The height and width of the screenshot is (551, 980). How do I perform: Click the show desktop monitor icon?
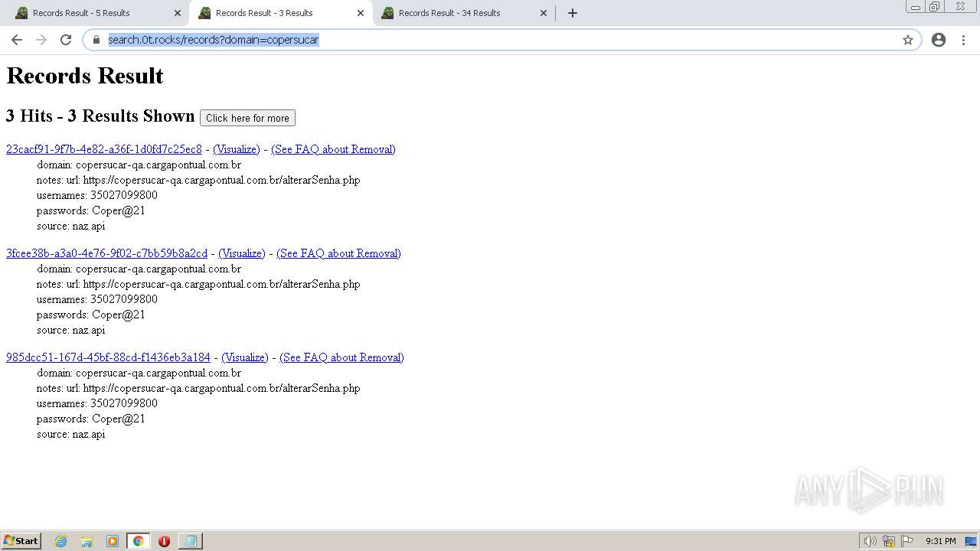(971, 541)
